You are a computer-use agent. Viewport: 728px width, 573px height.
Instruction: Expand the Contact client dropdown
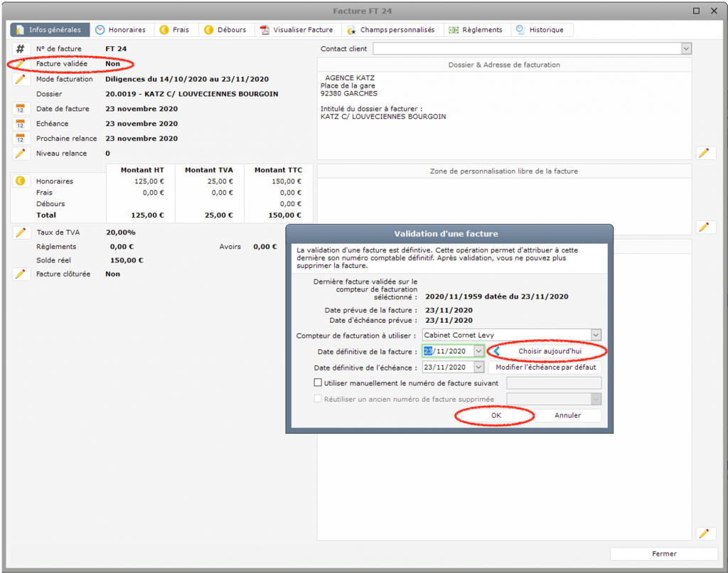(686, 49)
